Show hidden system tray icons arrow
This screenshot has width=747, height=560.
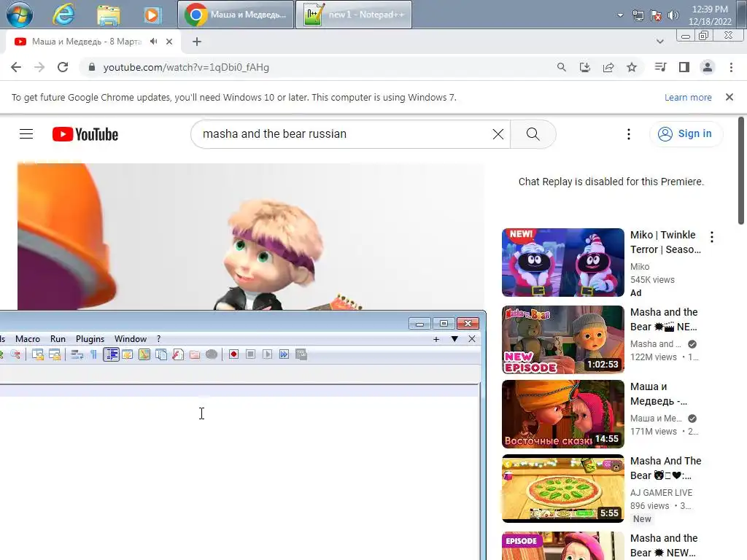coord(620,15)
